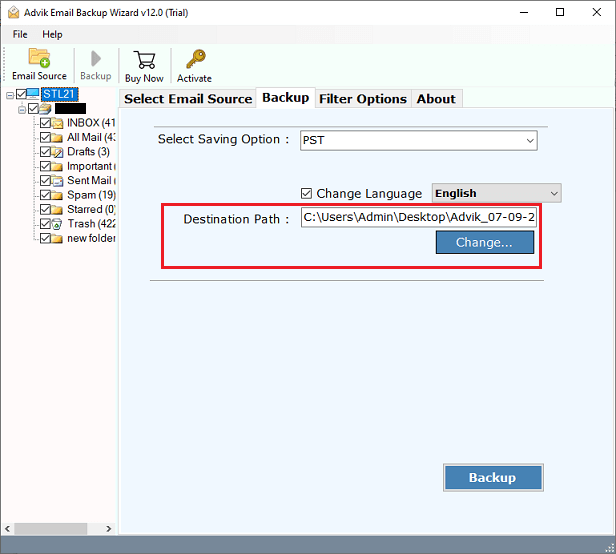Click the Important folder icon
The image size is (616, 554).
point(57,167)
